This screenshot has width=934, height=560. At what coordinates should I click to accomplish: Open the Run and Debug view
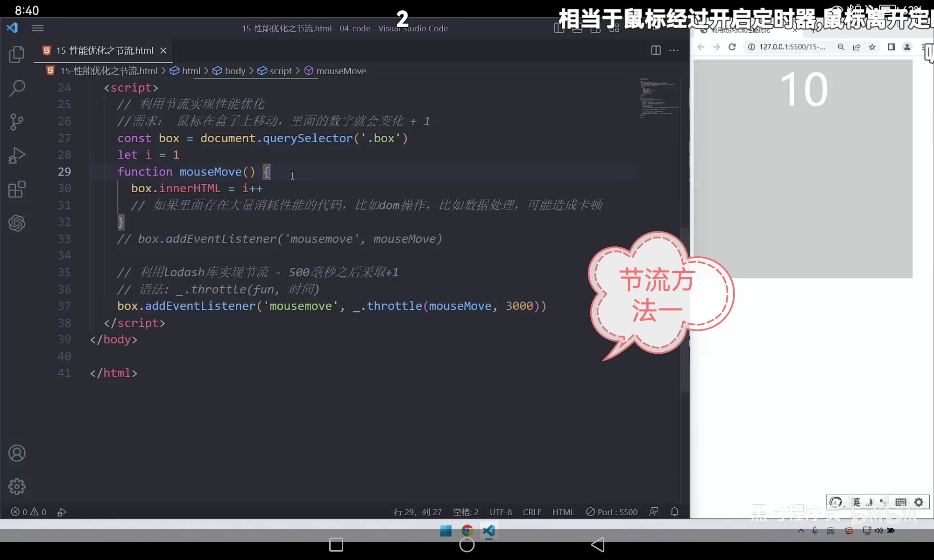coord(17,155)
